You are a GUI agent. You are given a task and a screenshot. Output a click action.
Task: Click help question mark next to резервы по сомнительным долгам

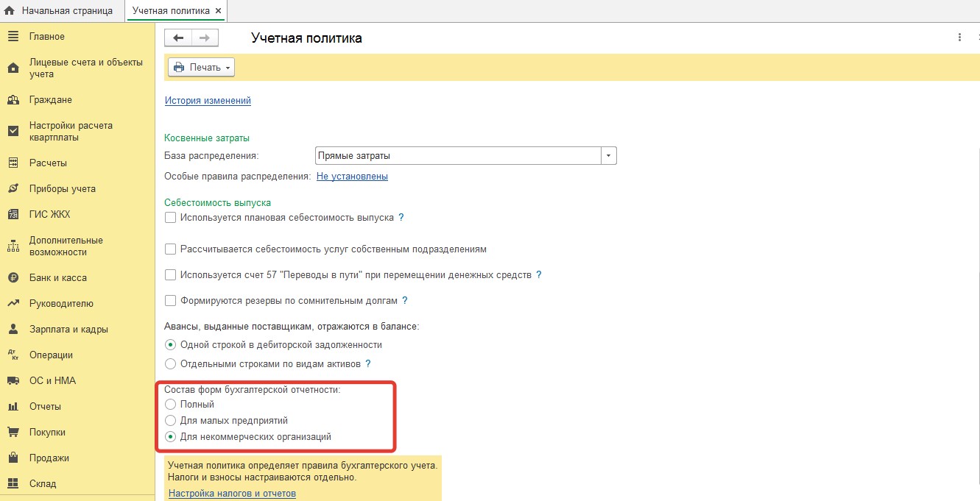pos(404,301)
